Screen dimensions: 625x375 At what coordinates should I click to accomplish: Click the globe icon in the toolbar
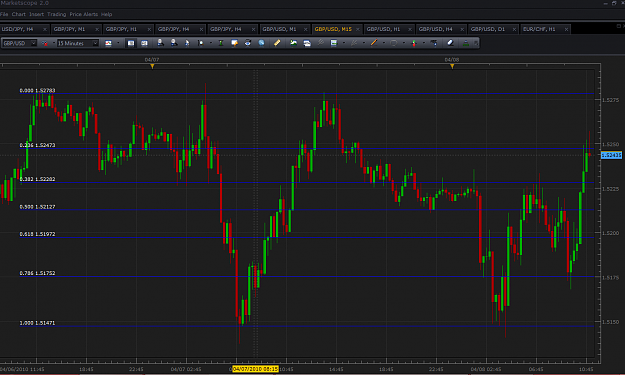pos(261,43)
